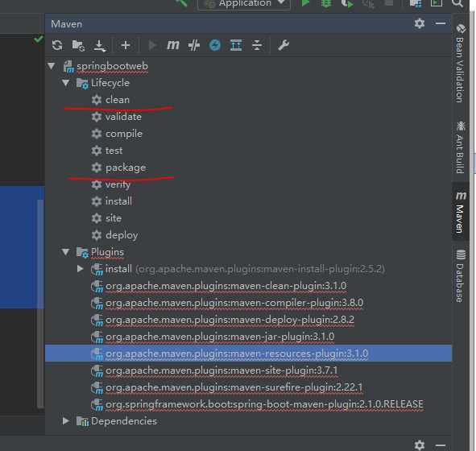Toggle offline mode blue icon
476x451 pixels.
click(215, 46)
